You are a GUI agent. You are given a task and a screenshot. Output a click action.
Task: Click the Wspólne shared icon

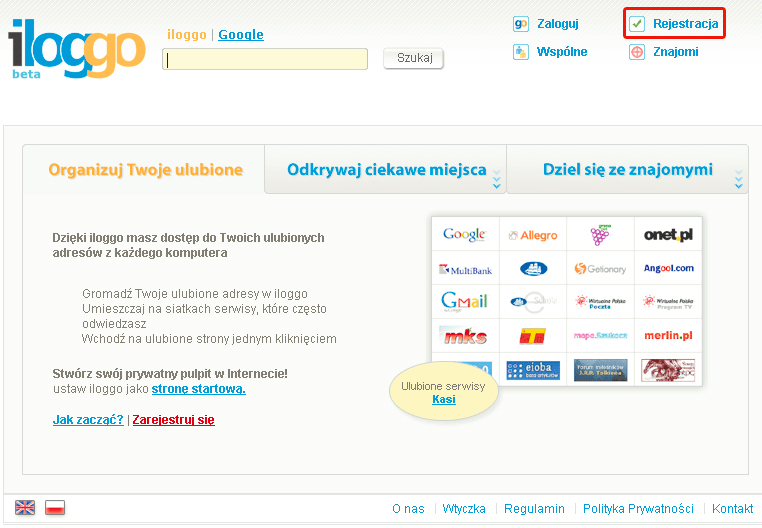click(x=521, y=52)
